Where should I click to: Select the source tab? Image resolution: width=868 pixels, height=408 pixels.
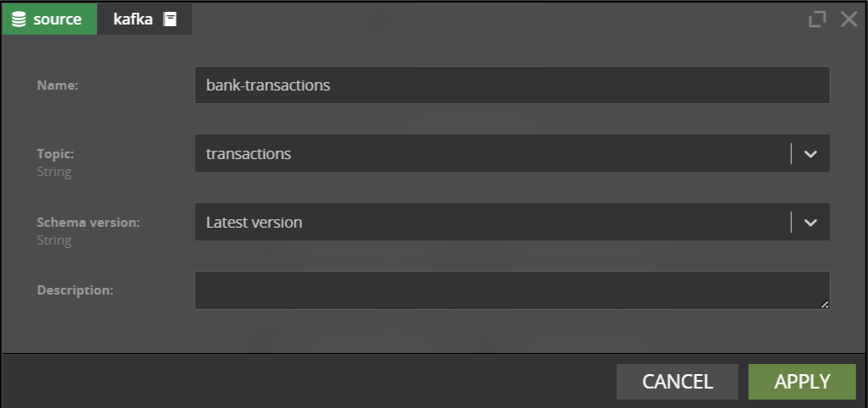point(49,19)
